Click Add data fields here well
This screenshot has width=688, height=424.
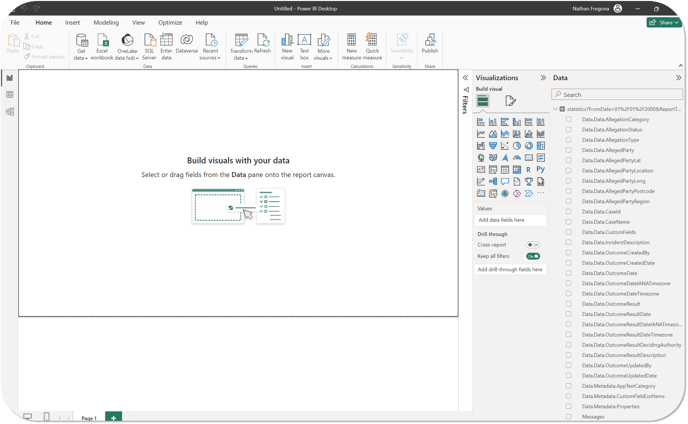pyautogui.click(x=511, y=220)
